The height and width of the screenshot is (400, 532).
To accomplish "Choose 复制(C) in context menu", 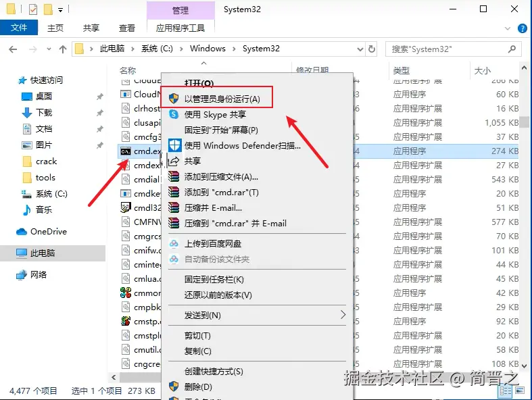I will 198,351.
